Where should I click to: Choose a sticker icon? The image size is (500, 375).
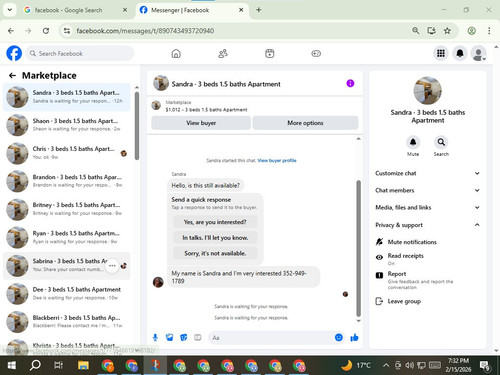184,338
